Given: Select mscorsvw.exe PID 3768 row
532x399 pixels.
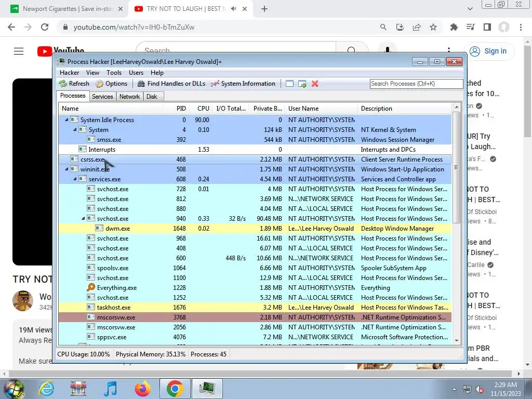Looking at the screenshot, I should [255, 317].
